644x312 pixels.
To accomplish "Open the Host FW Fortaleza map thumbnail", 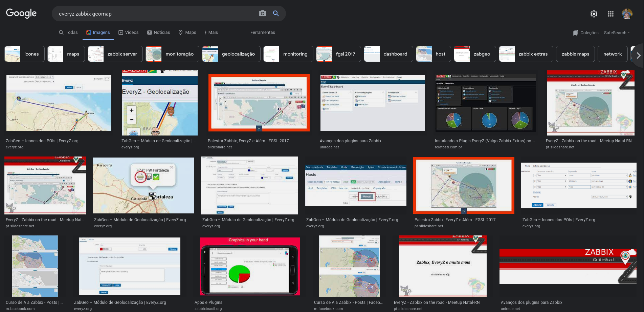I will (143, 185).
